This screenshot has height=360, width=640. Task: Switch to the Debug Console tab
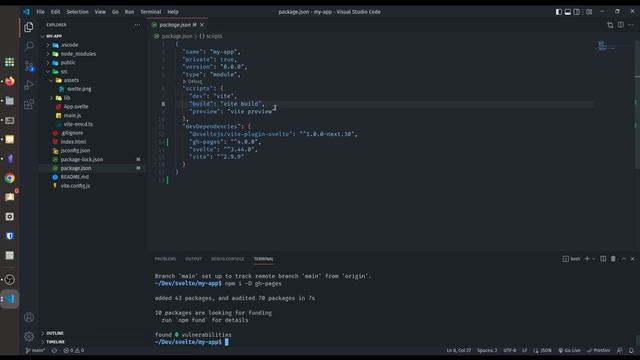(227, 259)
